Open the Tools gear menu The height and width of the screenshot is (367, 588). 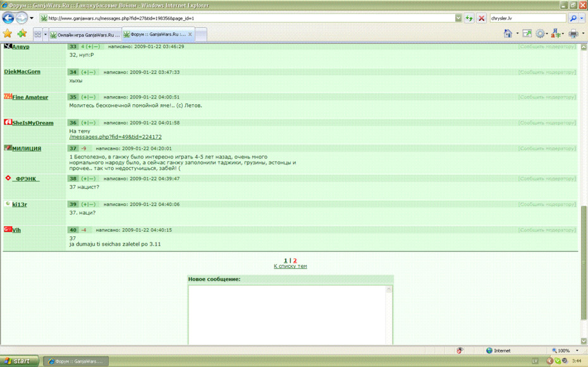pyautogui.click(x=540, y=33)
